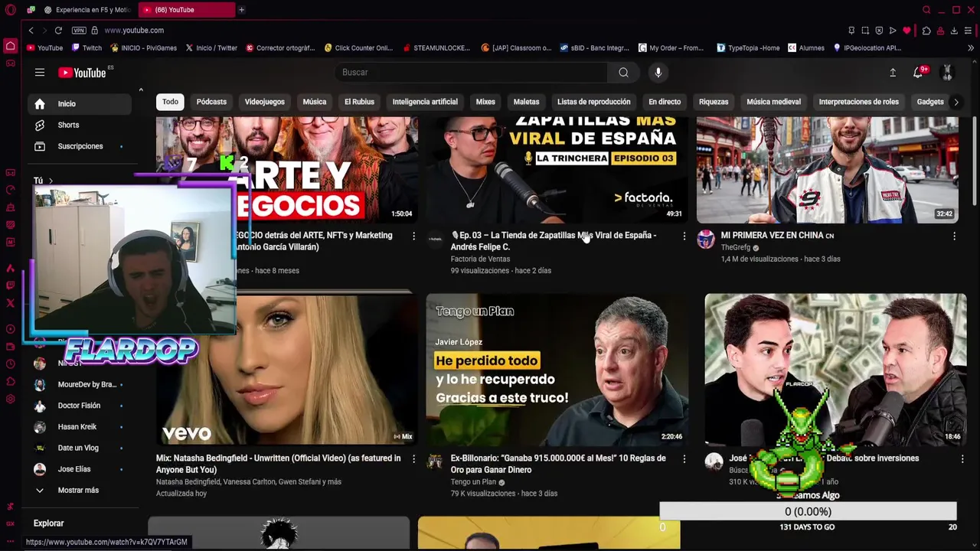
Task: Select the Música medieval chip
Action: pos(773,102)
